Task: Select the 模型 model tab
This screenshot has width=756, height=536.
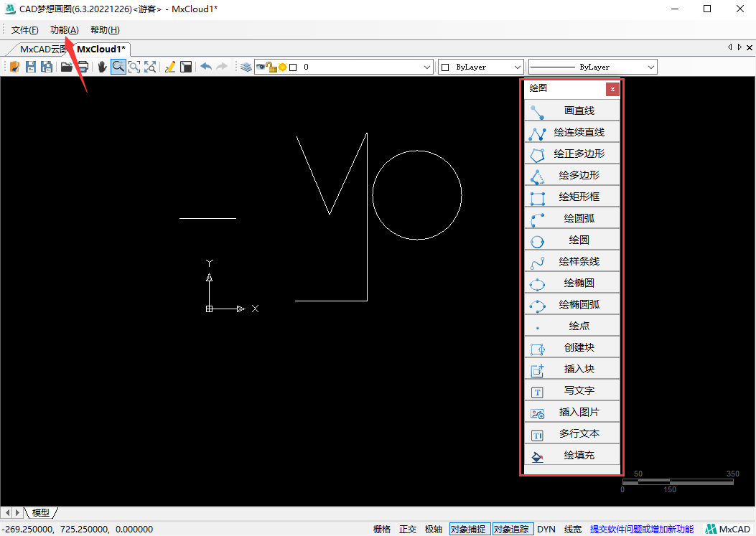Action: 41,512
